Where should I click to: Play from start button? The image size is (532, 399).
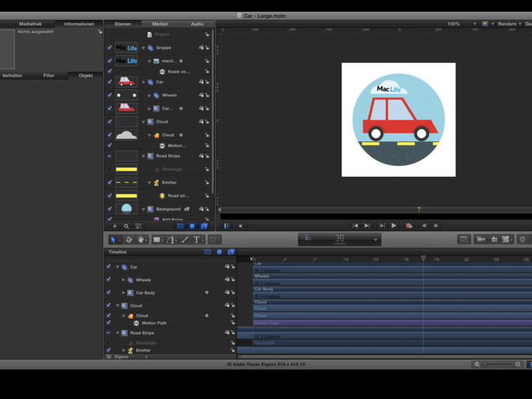381,226
